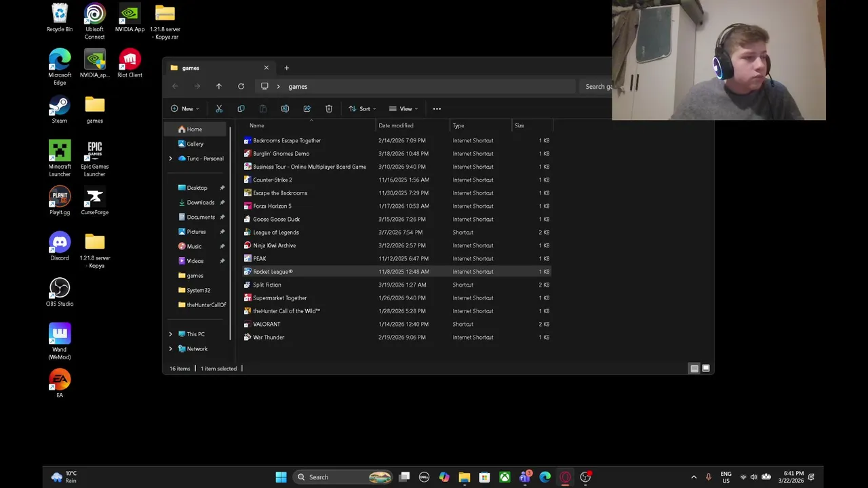
Task: Select Split Fiction shortcut
Action: point(396,285)
